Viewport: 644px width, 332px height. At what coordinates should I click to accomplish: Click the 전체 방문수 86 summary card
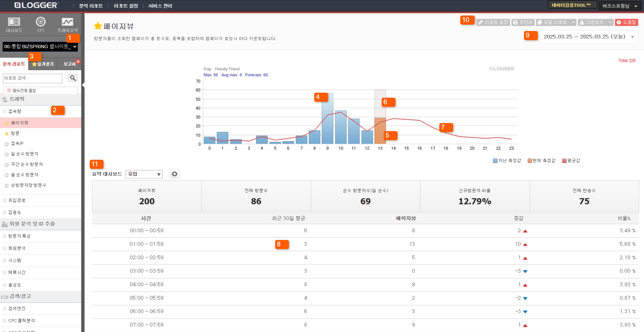click(256, 196)
